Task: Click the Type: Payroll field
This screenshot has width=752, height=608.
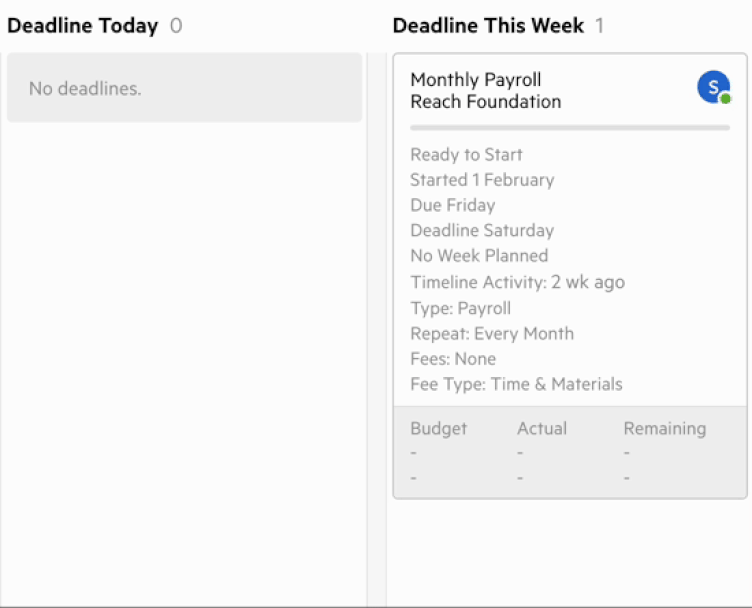Action: [x=460, y=308]
